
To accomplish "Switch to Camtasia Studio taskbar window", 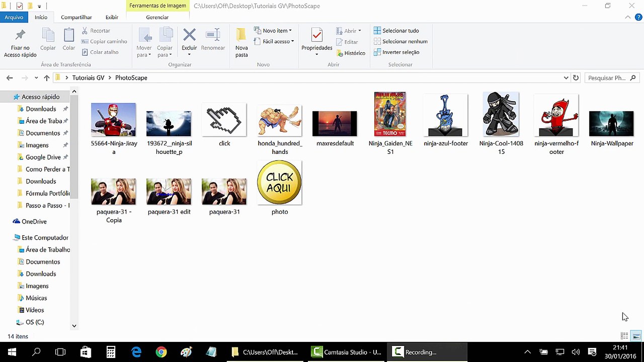I will pos(346,352).
